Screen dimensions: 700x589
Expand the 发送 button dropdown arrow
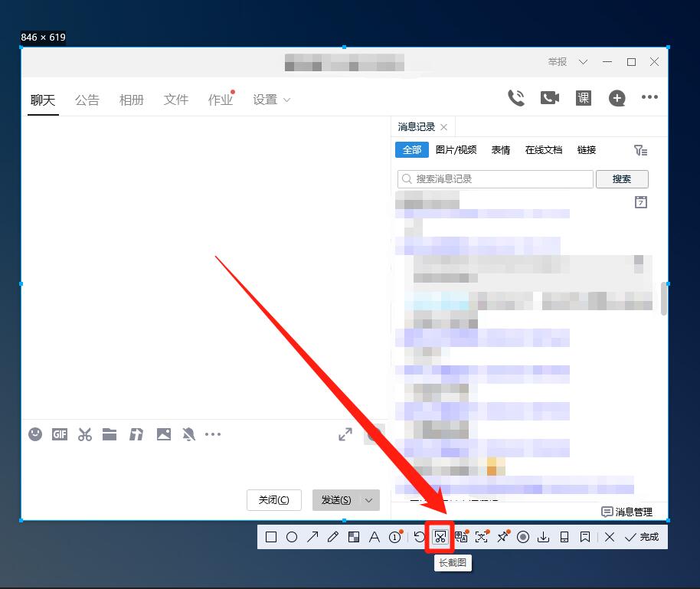coord(368,500)
